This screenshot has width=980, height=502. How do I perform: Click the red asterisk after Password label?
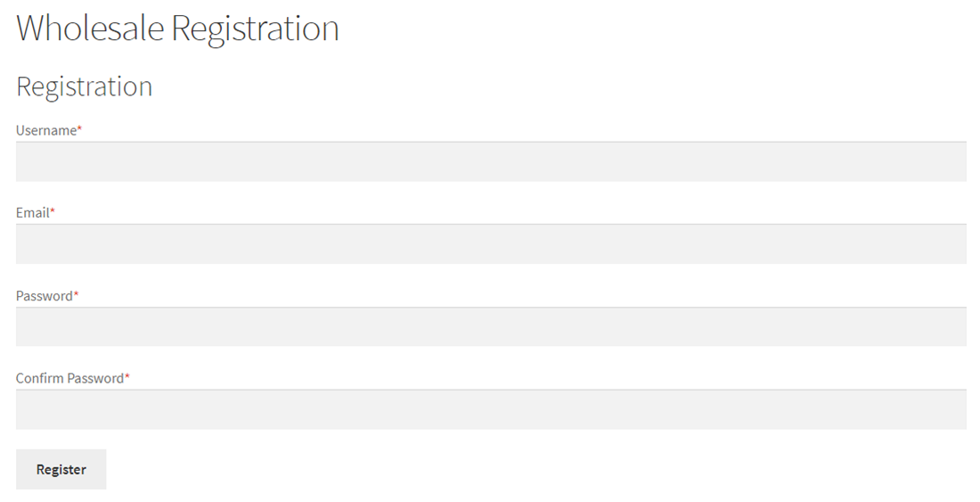pyautogui.click(x=77, y=295)
